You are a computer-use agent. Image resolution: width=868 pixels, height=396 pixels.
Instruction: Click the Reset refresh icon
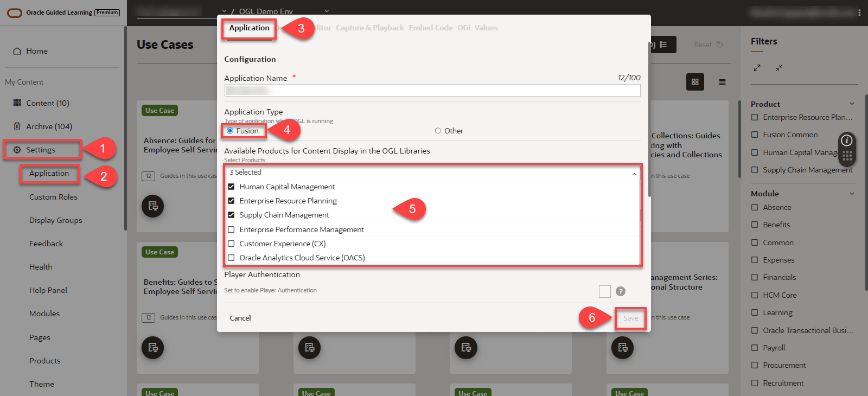coord(719,44)
